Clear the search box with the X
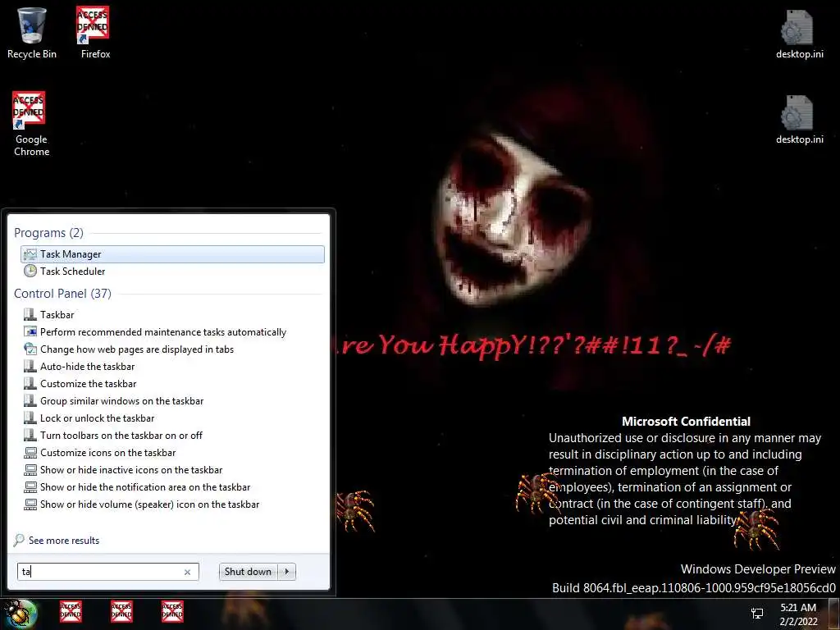The width and height of the screenshot is (840, 630). [x=188, y=572]
